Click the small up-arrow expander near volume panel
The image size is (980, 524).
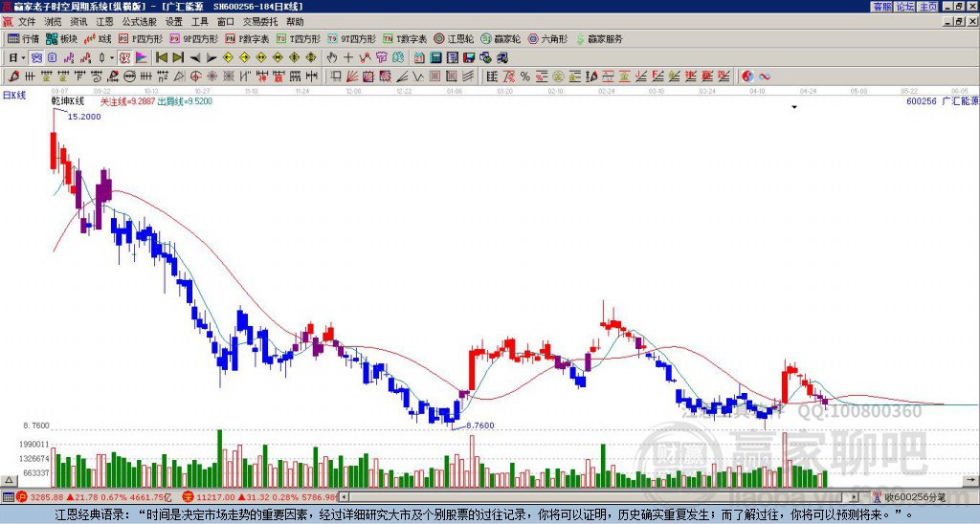click(9, 480)
